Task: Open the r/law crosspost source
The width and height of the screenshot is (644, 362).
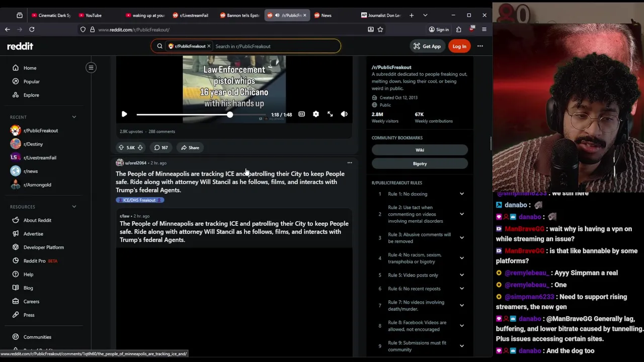Action: 124,216
